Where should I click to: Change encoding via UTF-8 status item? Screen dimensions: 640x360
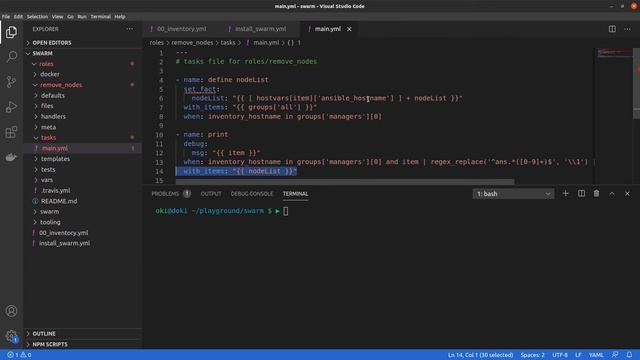(560, 355)
